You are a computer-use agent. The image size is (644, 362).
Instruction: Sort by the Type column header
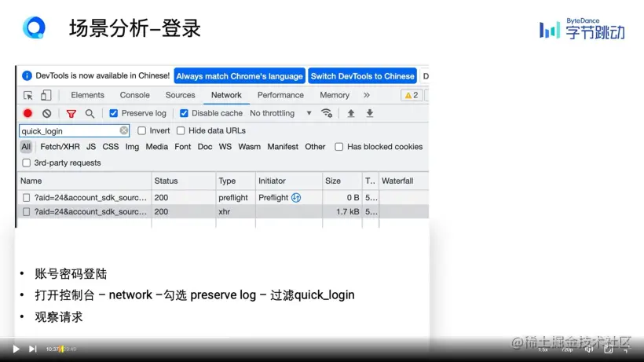click(236, 181)
